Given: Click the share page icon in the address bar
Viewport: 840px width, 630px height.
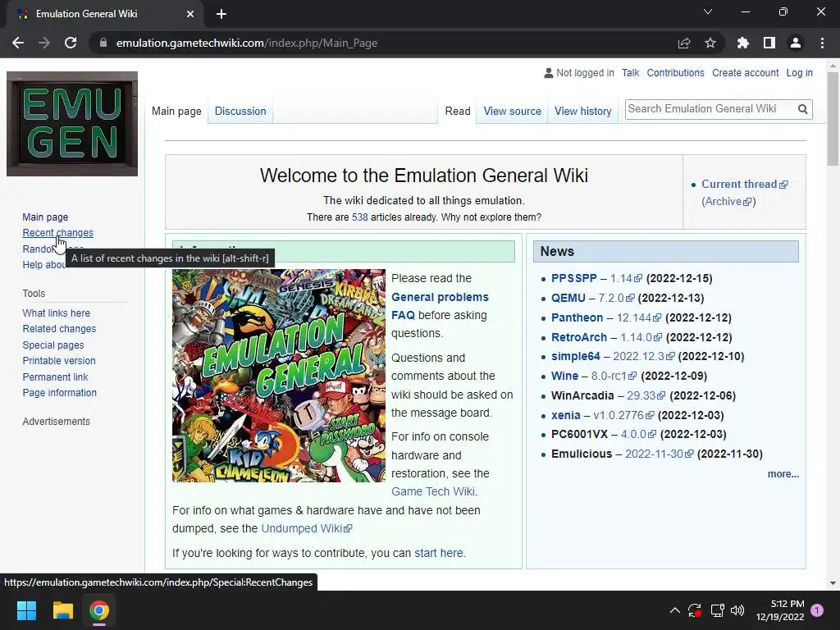Looking at the screenshot, I should [x=684, y=43].
